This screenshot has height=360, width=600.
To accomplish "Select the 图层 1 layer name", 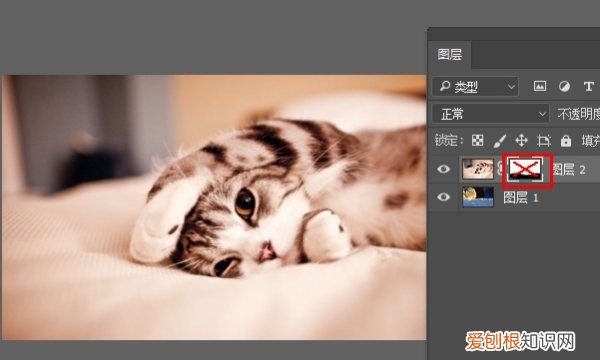I will click(x=521, y=197).
